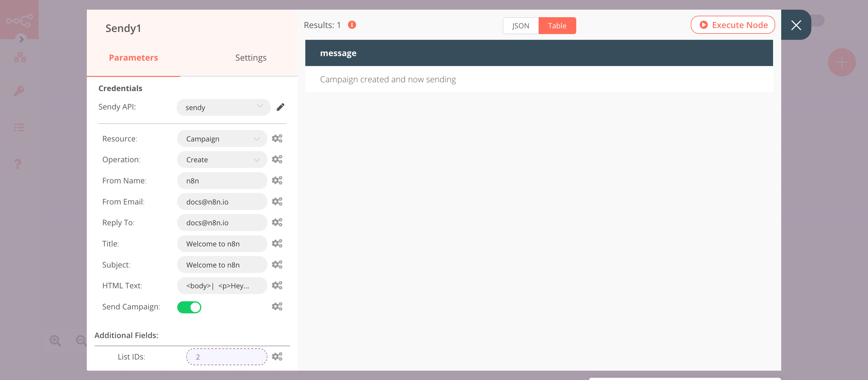Click the gear icon next to HTML Text
Image resolution: width=868 pixels, height=380 pixels.
(277, 285)
